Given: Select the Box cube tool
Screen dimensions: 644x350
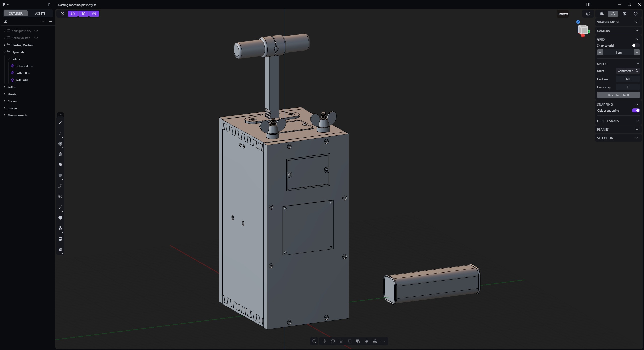Looking at the screenshot, I should [x=60, y=228].
